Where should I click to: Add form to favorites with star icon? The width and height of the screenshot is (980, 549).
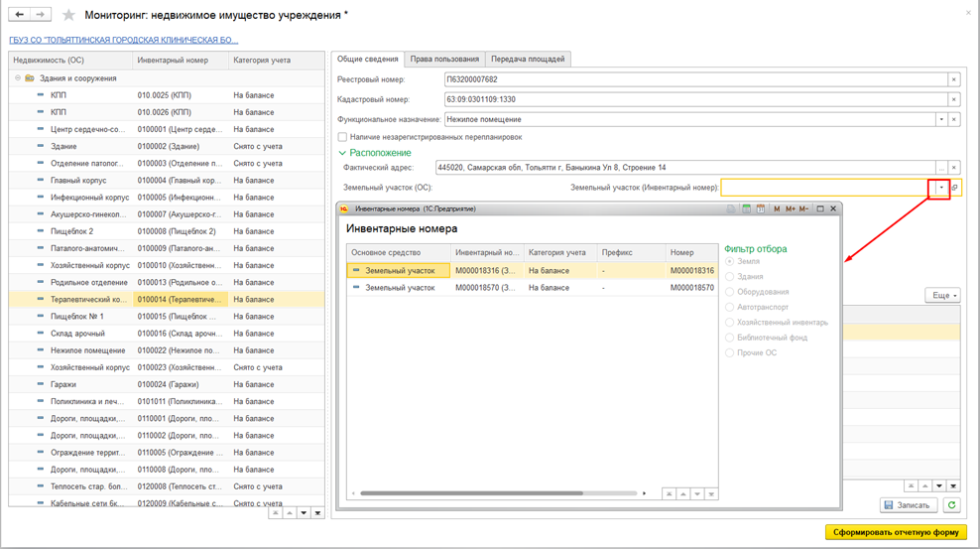pos(68,15)
